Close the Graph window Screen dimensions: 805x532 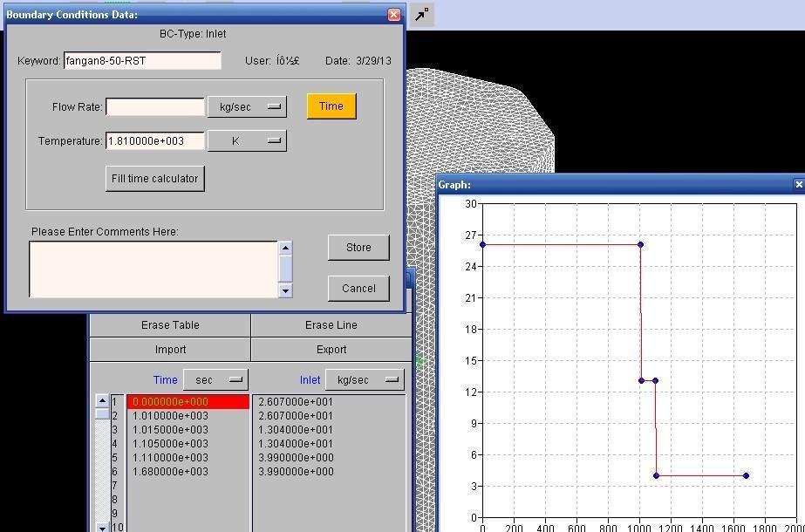(798, 185)
